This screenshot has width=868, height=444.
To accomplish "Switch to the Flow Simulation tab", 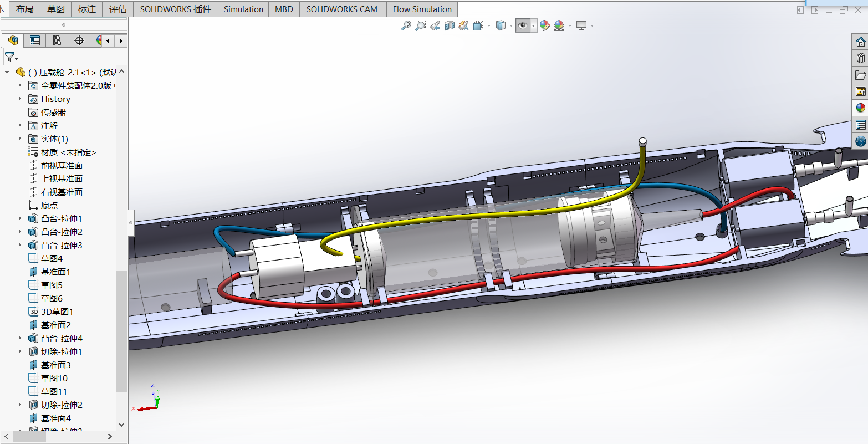I will click(422, 9).
